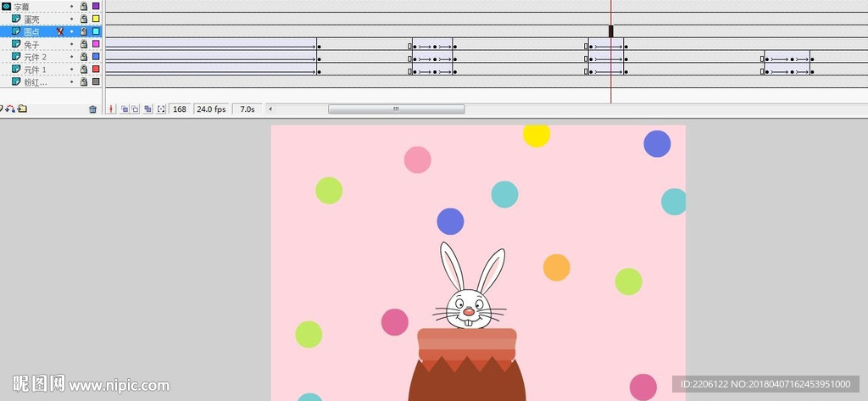Toggle the visibility dot of 蛋壳 layer
Image resolution: width=868 pixels, height=401 pixels.
[71, 19]
